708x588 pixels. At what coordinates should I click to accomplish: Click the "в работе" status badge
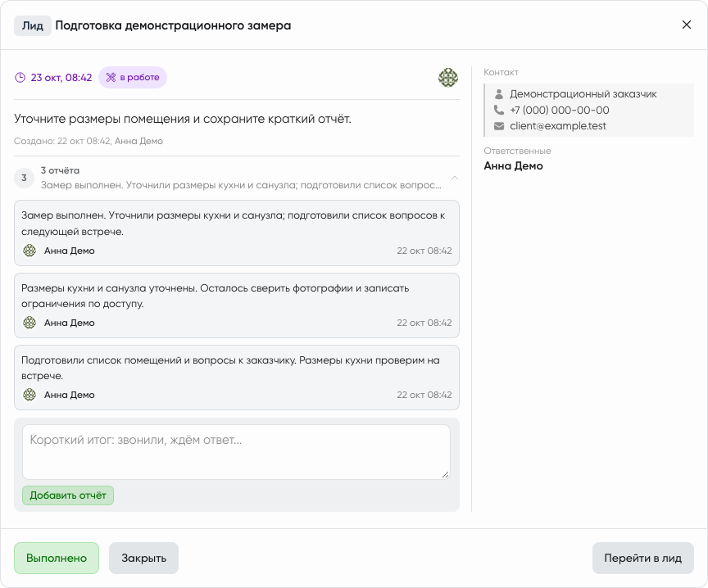point(133,78)
